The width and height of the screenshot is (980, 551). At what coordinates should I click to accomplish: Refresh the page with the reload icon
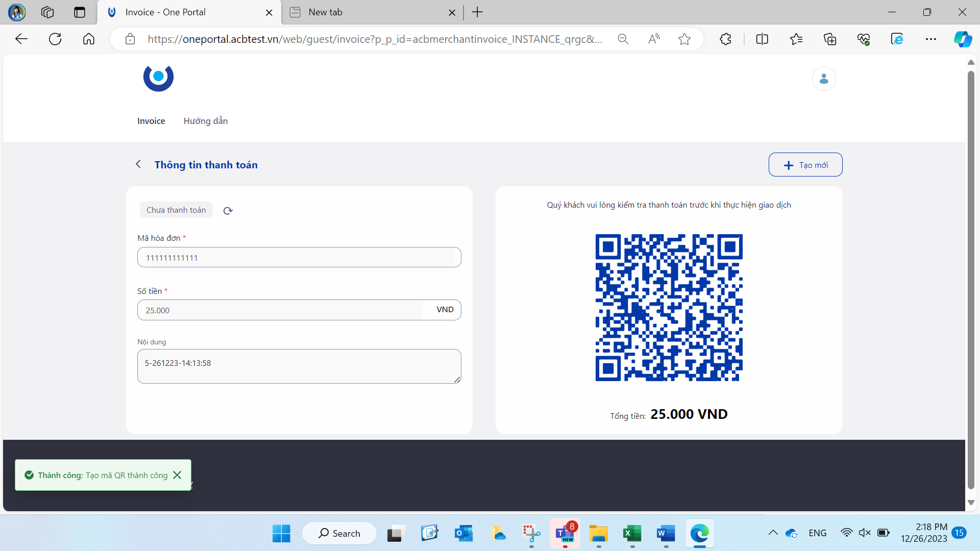tap(55, 38)
